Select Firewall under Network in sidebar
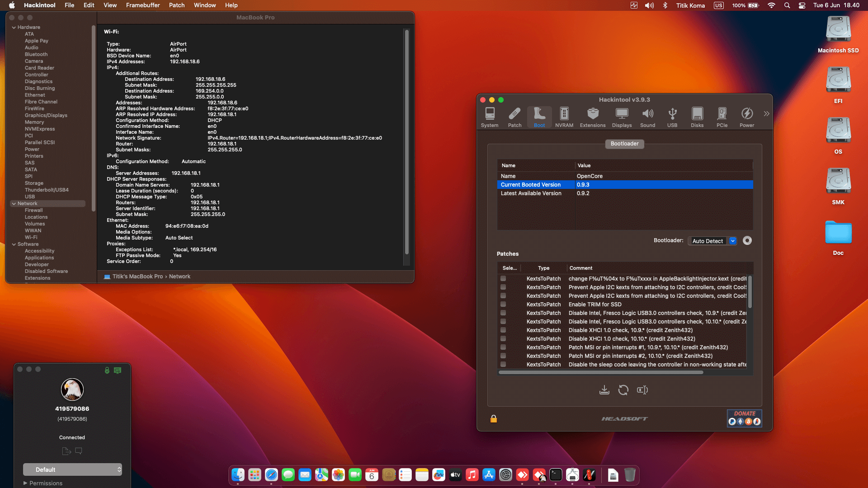Screen dimensions: 868x488 (x=34, y=210)
